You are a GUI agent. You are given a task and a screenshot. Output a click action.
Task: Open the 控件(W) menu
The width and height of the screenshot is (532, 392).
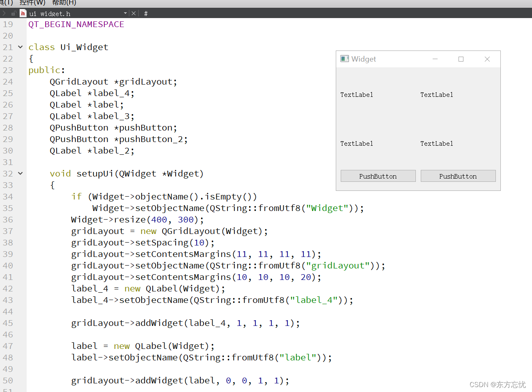point(32,3)
